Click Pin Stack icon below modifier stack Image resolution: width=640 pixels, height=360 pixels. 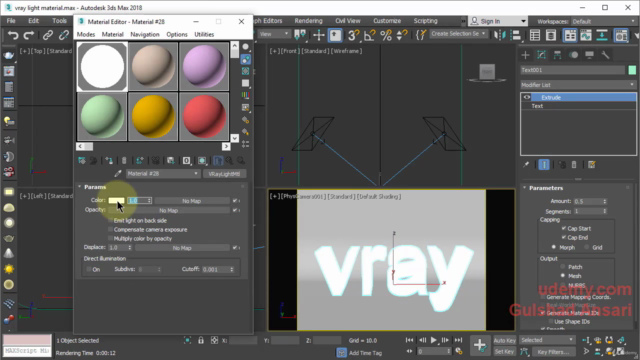(x=526, y=164)
